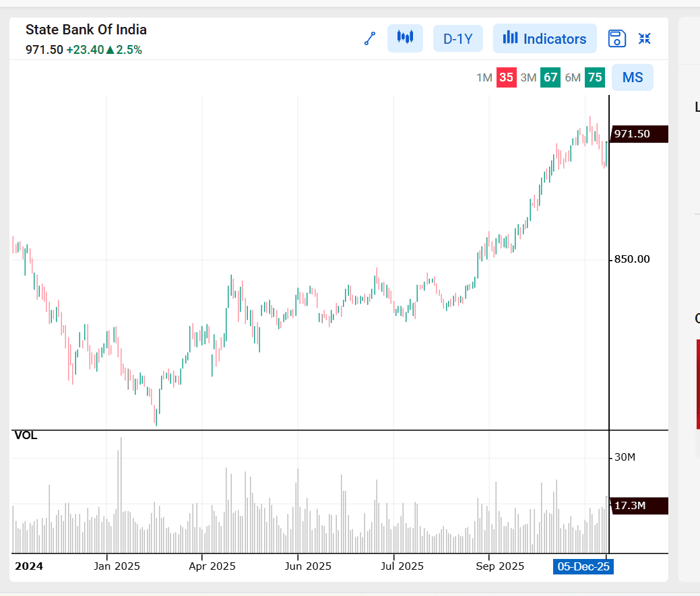Click the +23.40 price change value
Viewport: 700px width, 596px height.
click(x=86, y=50)
